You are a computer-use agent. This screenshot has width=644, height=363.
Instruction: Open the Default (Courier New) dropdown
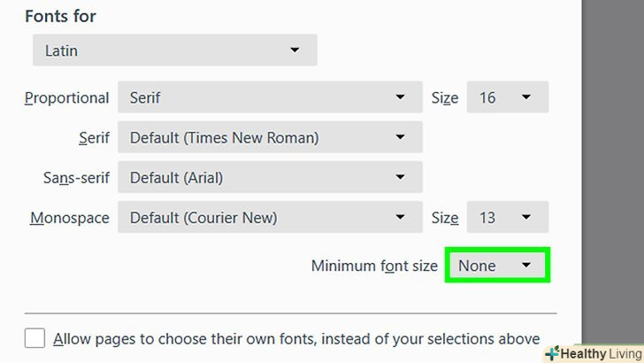click(x=270, y=217)
